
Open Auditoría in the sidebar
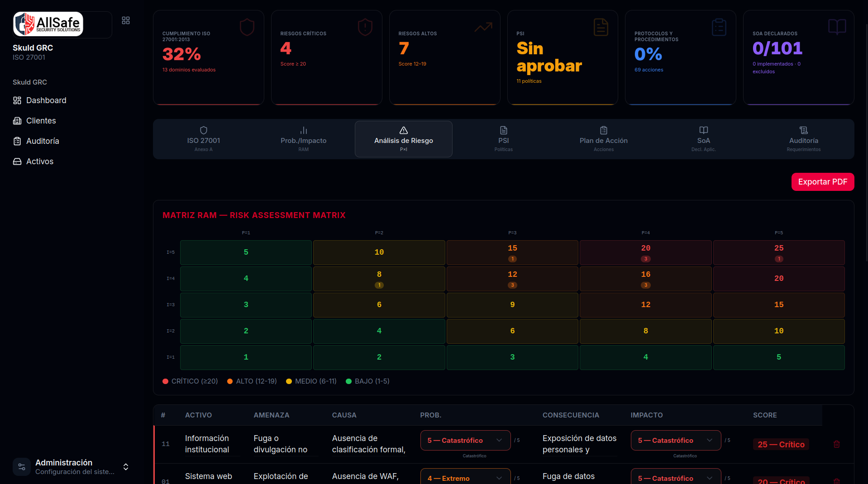click(x=36, y=141)
